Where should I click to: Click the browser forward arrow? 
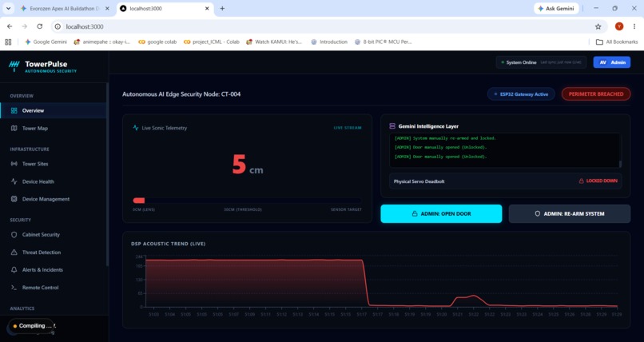point(25,26)
